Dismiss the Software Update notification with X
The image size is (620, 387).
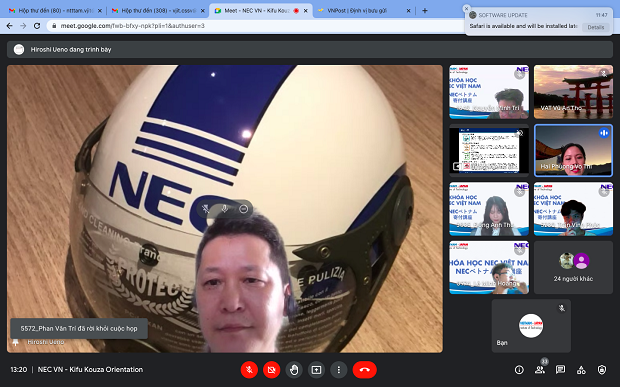[466, 8]
